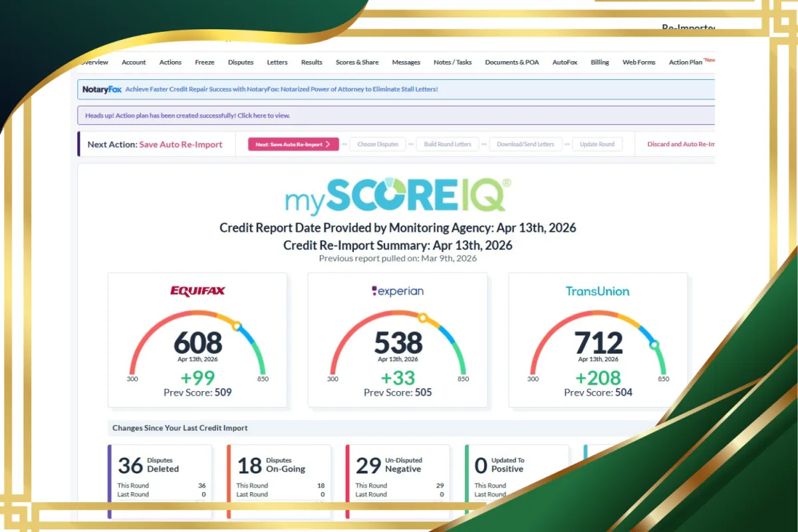The width and height of the screenshot is (798, 532).
Task: Click the Build Round Letters step
Action: [x=448, y=144]
